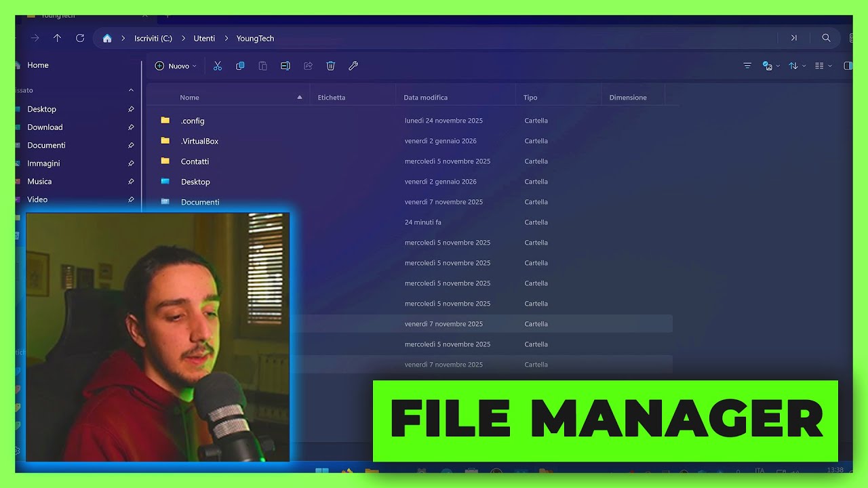Paste clipboard contents via the toolbar
868x488 pixels.
click(262, 66)
